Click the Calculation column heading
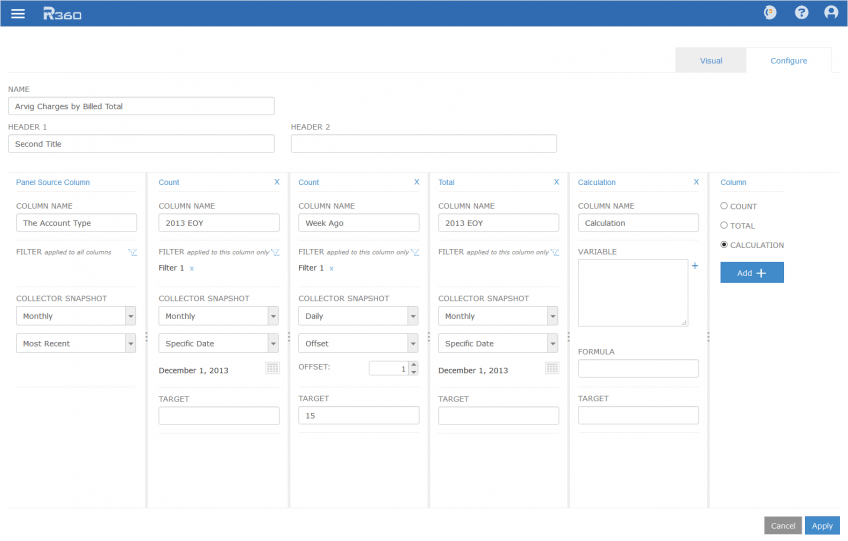 pyautogui.click(x=597, y=182)
